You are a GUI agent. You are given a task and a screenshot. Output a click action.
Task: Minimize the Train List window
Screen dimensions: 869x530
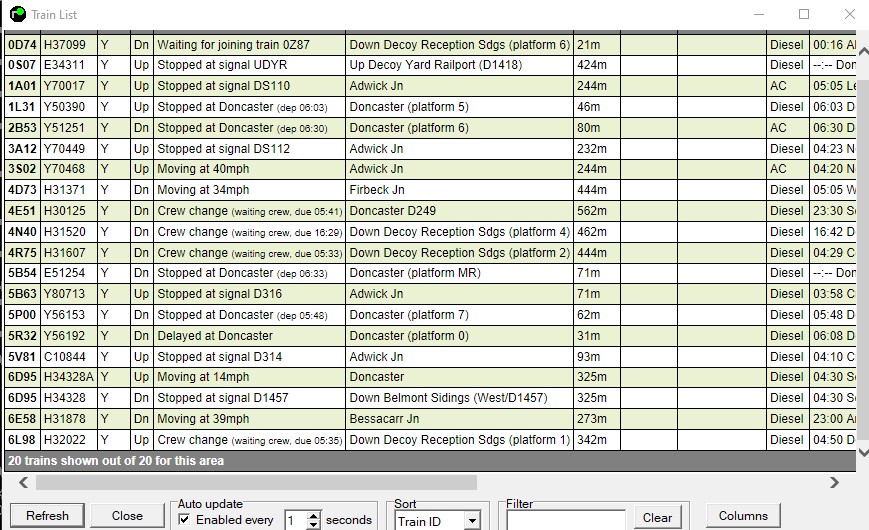[759, 14]
